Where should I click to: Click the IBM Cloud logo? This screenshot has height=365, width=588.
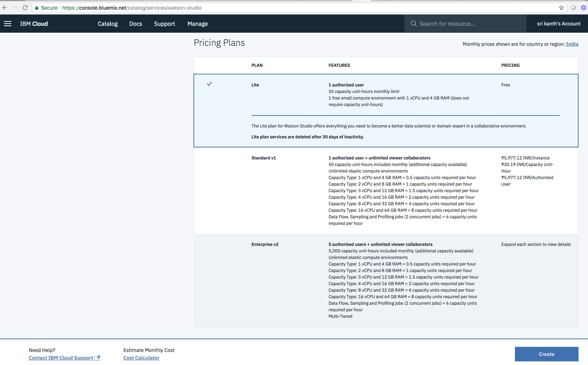(34, 24)
